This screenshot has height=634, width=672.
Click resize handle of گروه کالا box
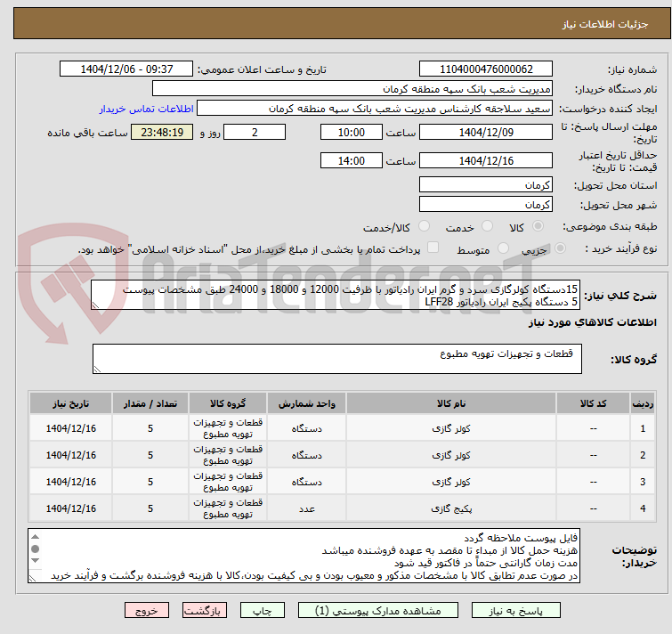pyautogui.click(x=97, y=370)
